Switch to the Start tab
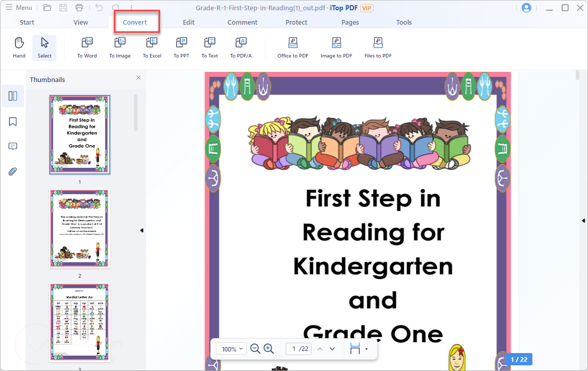 coord(27,22)
